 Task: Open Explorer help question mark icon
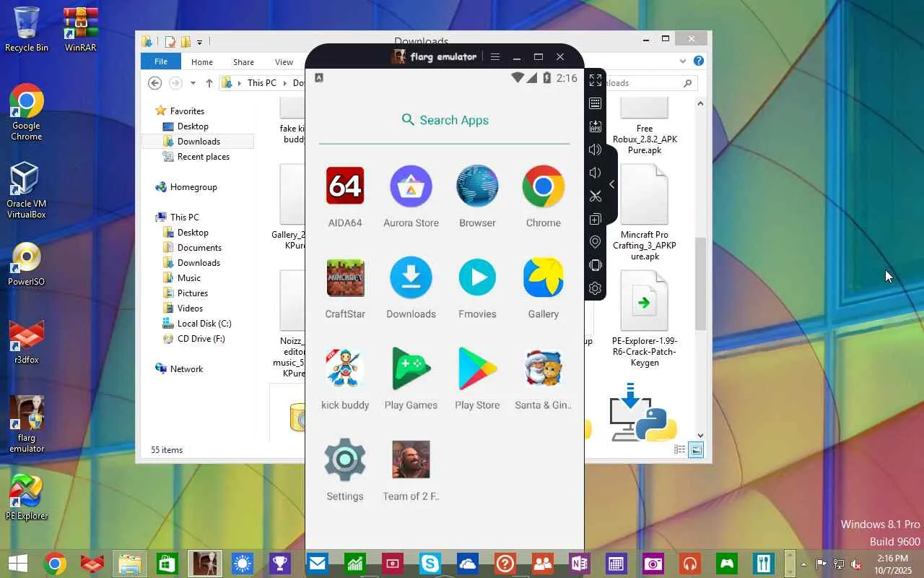(x=698, y=61)
